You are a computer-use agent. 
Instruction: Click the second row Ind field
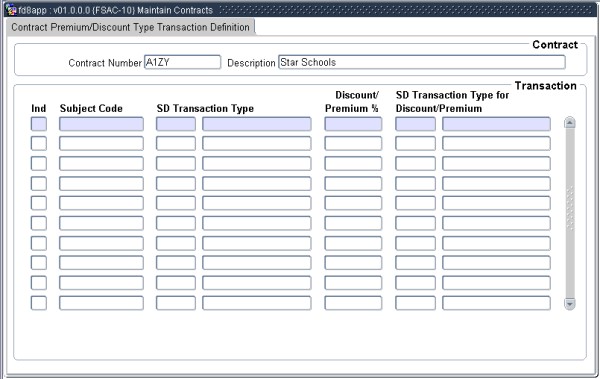[x=39, y=144]
